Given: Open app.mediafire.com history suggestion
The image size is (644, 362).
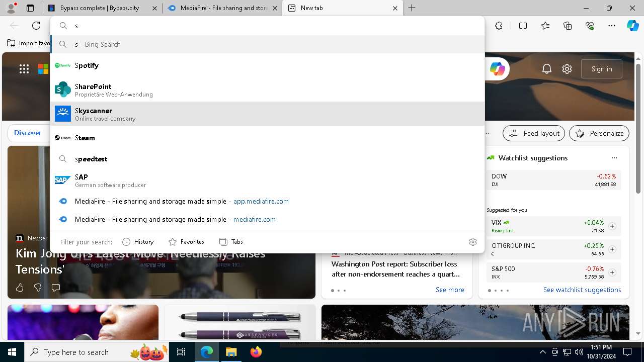Looking at the screenshot, I should pos(267,201).
